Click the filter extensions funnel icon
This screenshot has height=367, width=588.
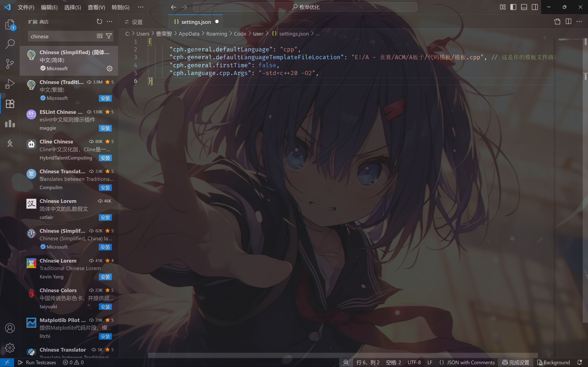(x=109, y=36)
